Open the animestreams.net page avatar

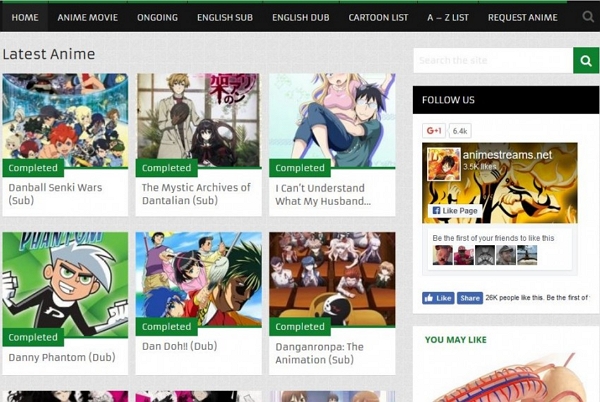pos(444,164)
